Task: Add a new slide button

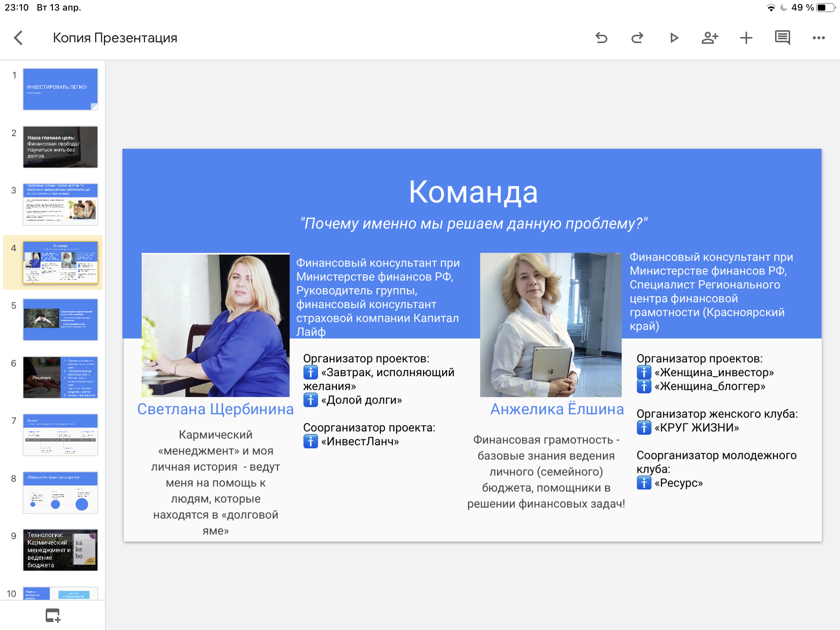Action: click(53, 616)
